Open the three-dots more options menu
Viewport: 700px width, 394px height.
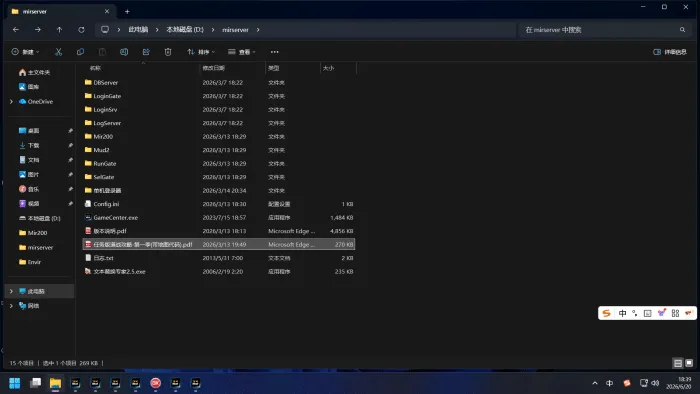pos(275,52)
